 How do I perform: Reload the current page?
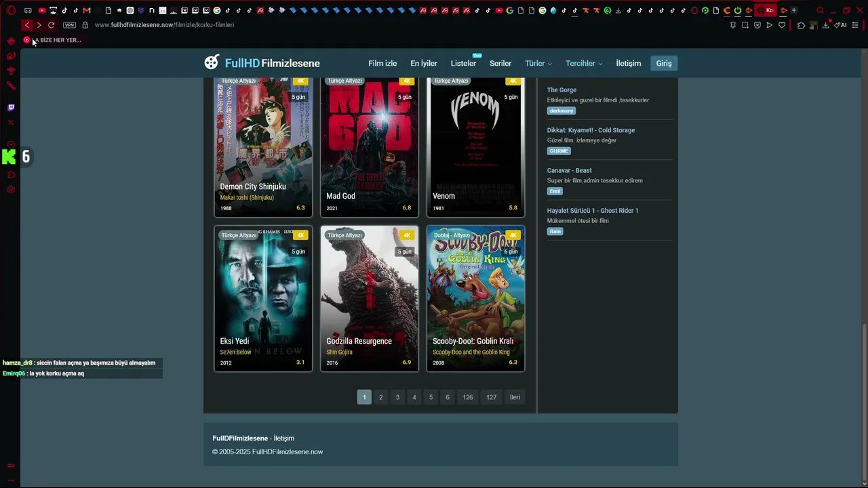coord(51,25)
